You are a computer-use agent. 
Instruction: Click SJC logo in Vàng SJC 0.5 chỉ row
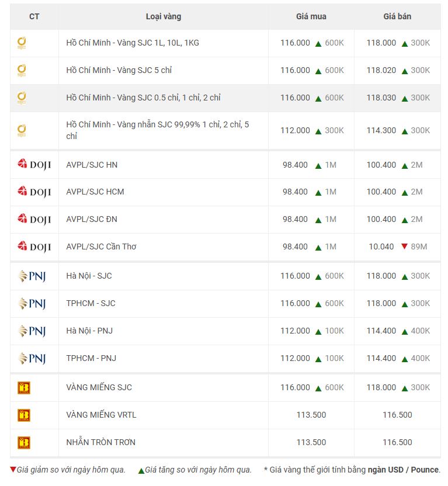(22, 98)
